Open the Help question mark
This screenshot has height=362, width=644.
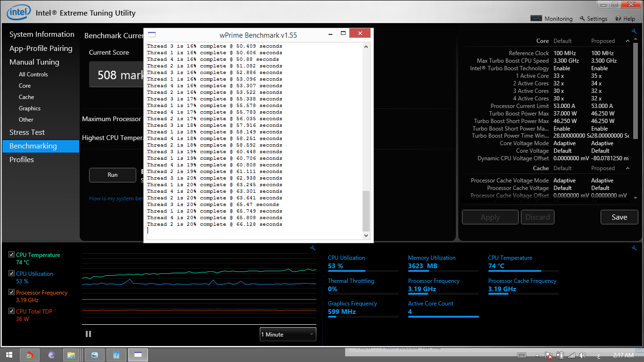tap(618, 18)
